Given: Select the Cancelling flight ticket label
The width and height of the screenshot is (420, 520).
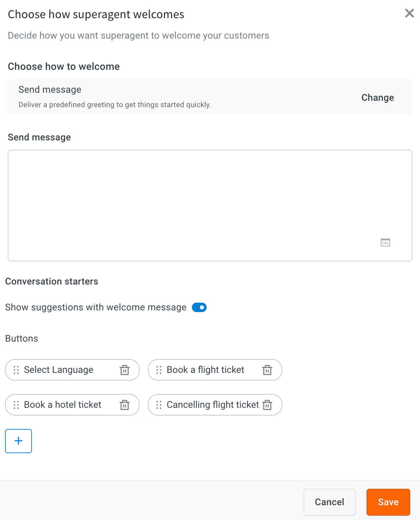Looking at the screenshot, I should [x=213, y=405].
